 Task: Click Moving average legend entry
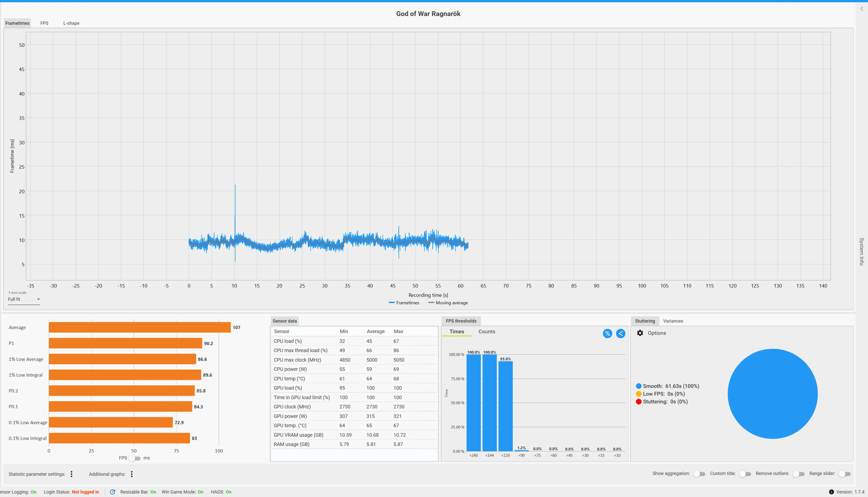(x=448, y=303)
